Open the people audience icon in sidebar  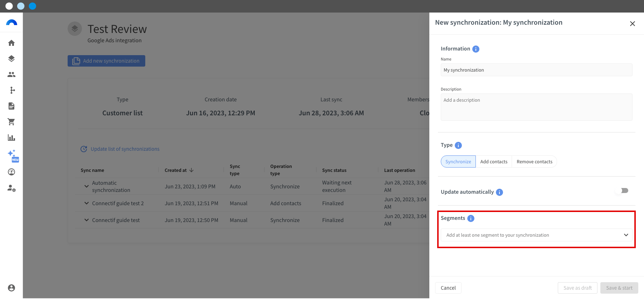click(x=11, y=74)
